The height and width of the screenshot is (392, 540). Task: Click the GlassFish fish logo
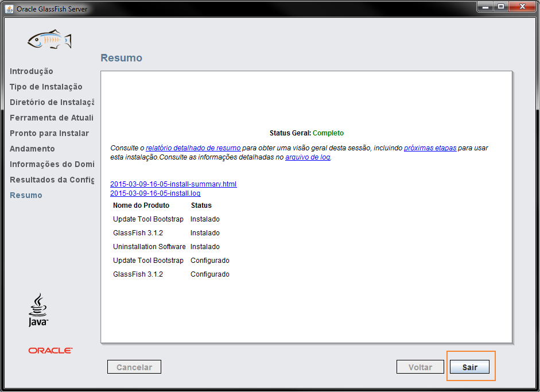49,39
